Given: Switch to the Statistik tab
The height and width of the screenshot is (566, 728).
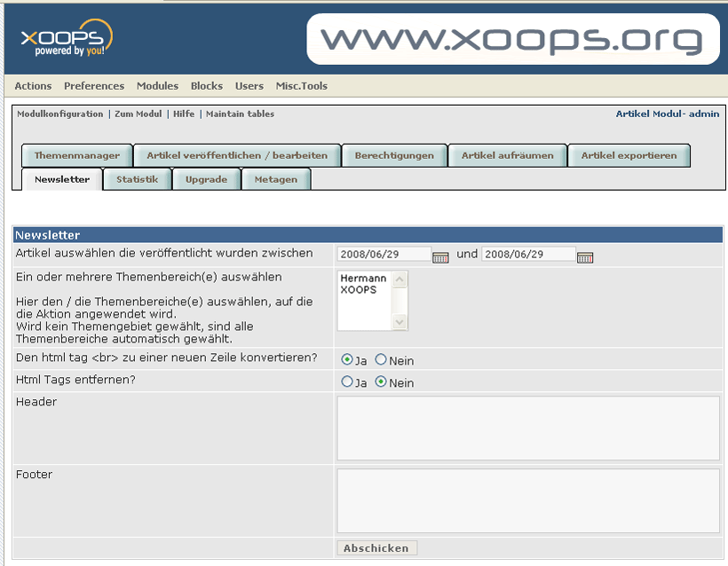Looking at the screenshot, I should pos(138,179).
